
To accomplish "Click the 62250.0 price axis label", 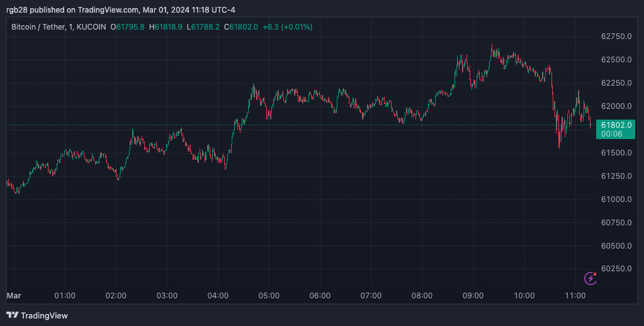I will coord(616,83).
